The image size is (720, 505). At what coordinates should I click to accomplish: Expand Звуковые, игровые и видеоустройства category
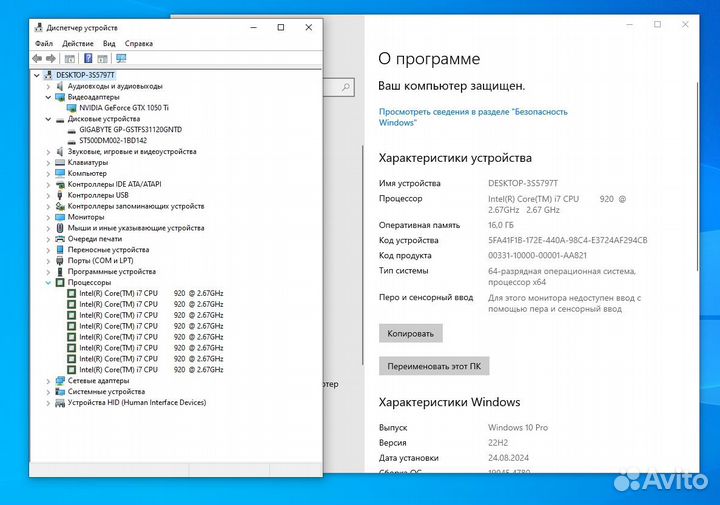pos(48,152)
